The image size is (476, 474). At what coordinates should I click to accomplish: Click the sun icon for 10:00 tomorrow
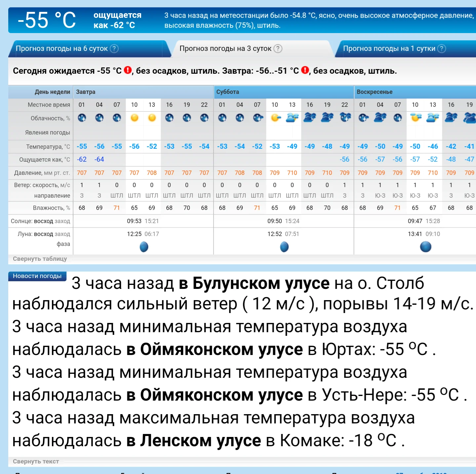(x=134, y=118)
